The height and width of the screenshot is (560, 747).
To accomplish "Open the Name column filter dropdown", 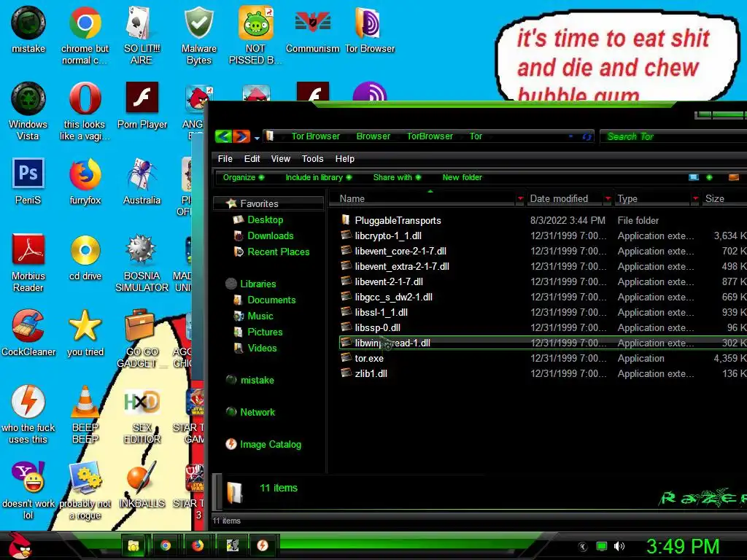I will point(519,198).
